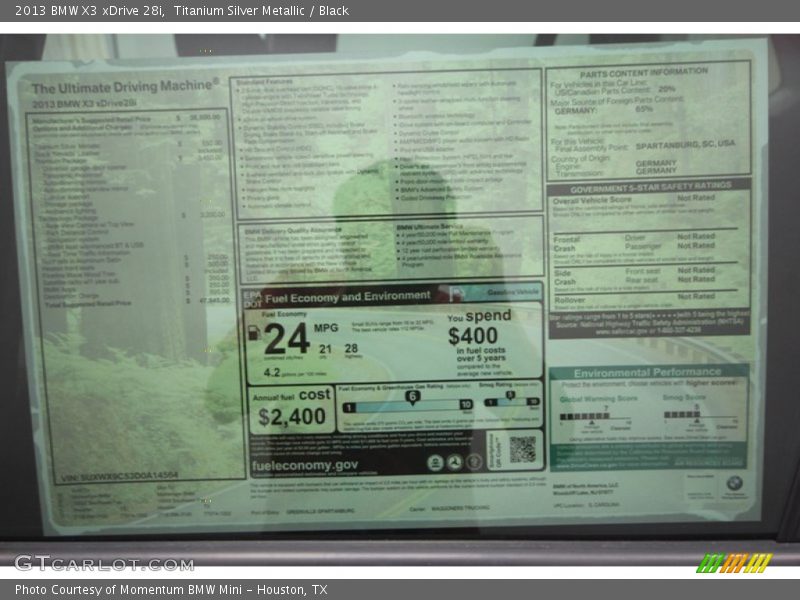Click 'SPARTANBURG, SC, USA' assembly point
Image resolution: width=800 pixels, height=600 pixels.
(685, 145)
